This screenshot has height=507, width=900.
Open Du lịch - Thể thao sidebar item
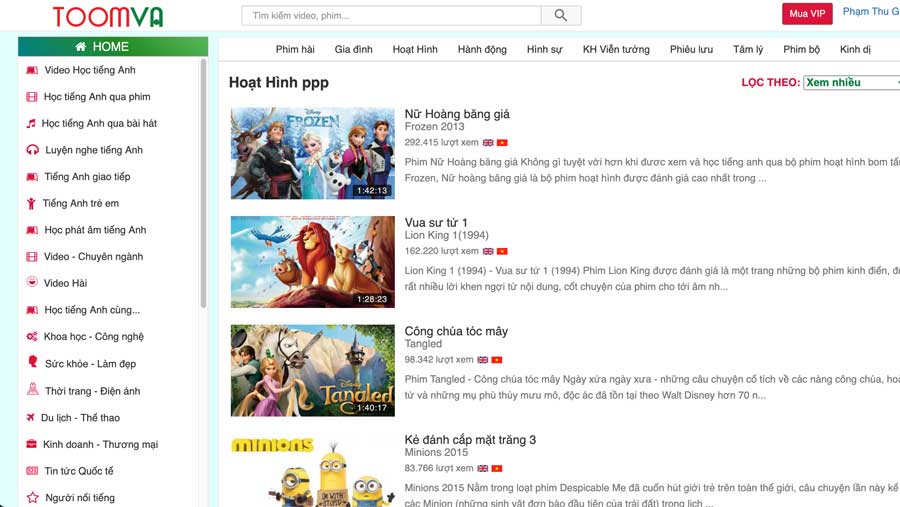coord(80,417)
